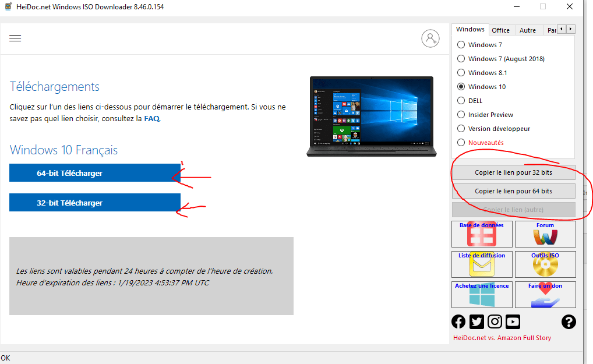593x364 pixels.
Task: Select the Windows 10 radio button
Action: coord(461,87)
